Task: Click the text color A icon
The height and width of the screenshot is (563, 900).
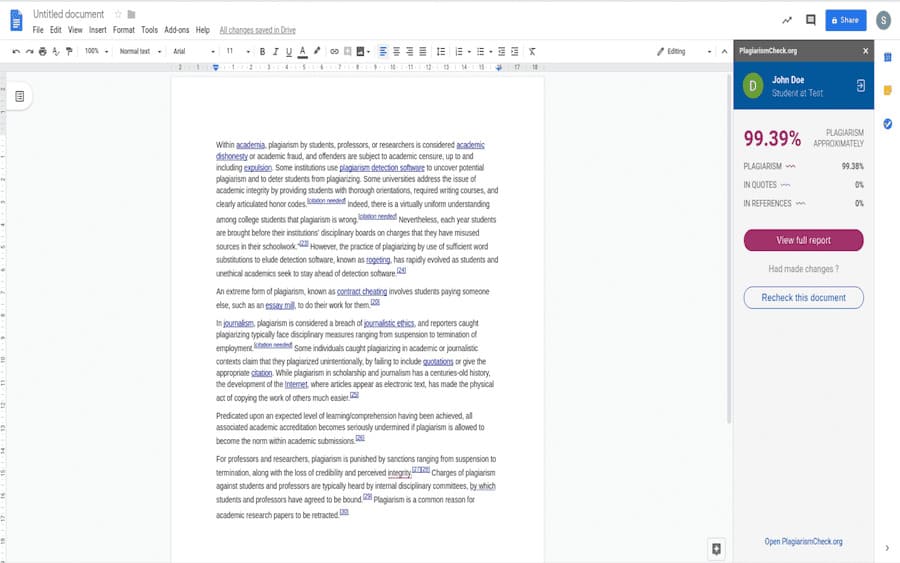Action: (x=303, y=51)
